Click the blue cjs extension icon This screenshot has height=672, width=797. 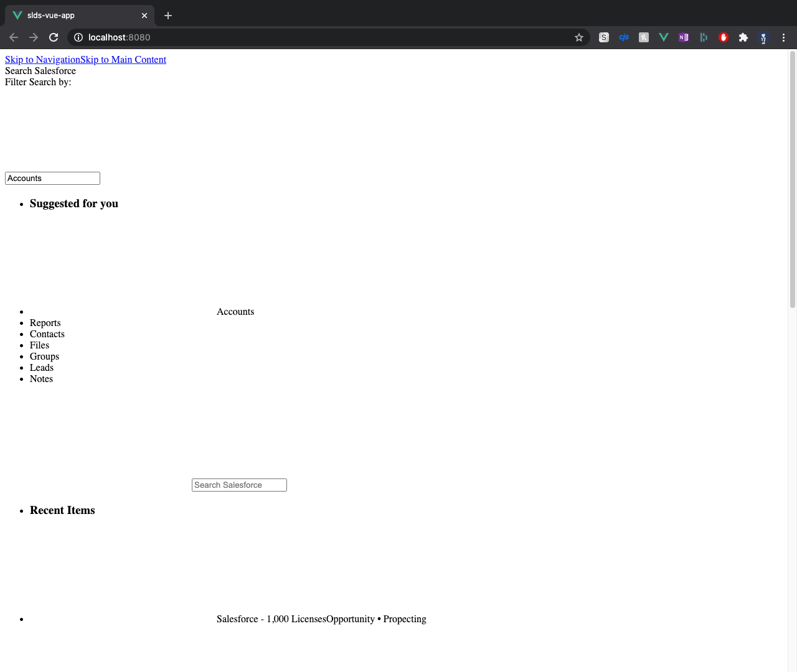point(624,37)
